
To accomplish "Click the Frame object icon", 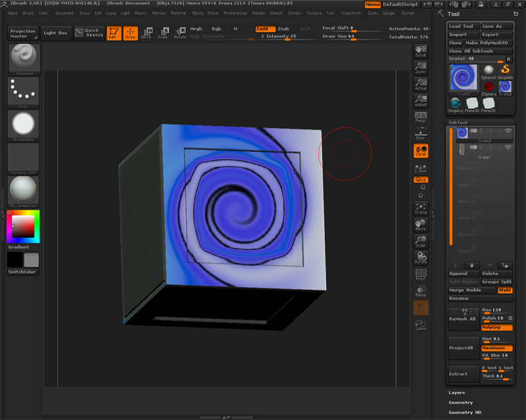I will (x=421, y=208).
